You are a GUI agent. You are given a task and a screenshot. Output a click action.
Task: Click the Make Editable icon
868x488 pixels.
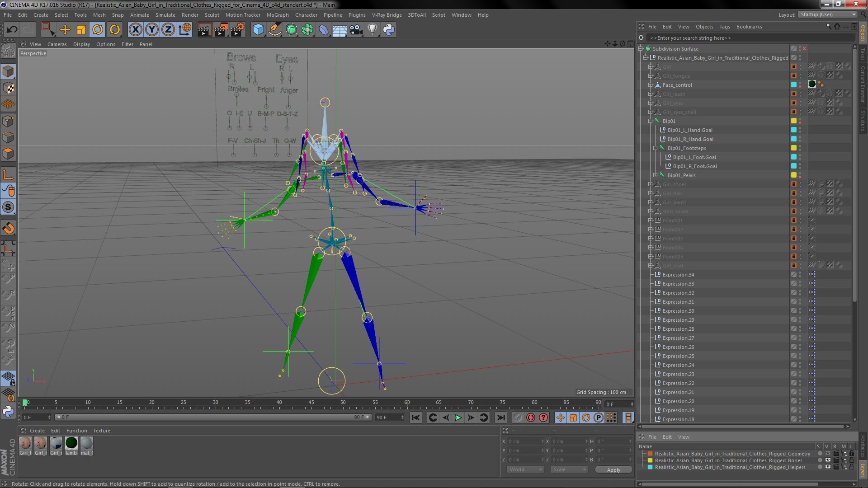[8, 51]
